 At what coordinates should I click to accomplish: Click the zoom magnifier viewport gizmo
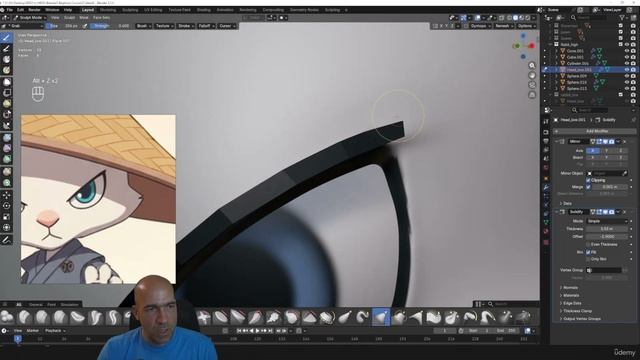pyautogui.click(x=532, y=65)
